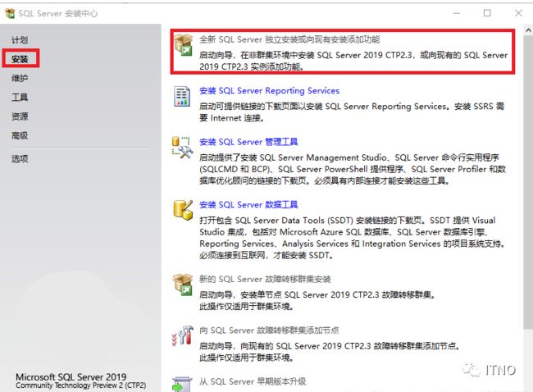Click 向 SQL Server 故障转移群集添加节点 link
533x392 pixels.
pyautogui.click(x=269, y=330)
